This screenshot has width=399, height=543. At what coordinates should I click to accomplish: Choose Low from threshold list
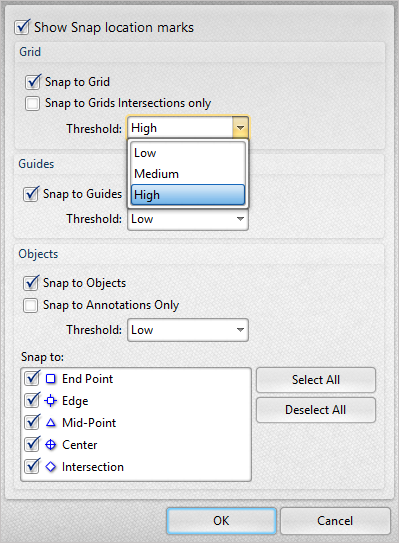coord(188,153)
